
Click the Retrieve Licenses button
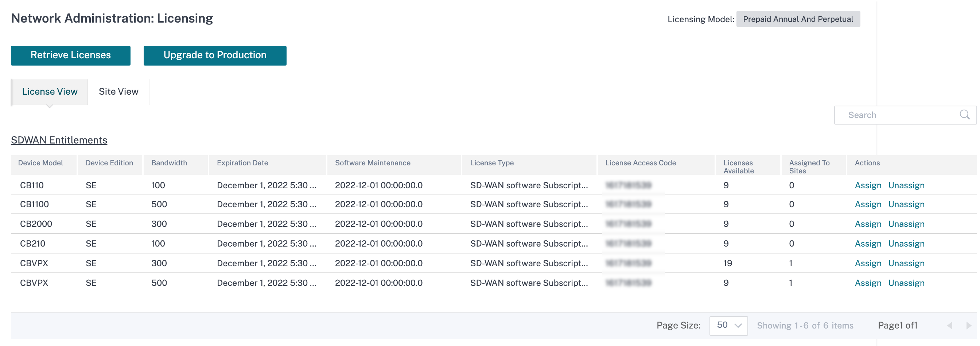click(x=70, y=55)
